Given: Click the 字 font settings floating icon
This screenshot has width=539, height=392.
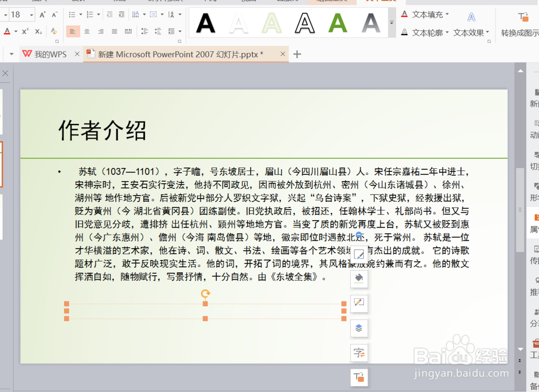Looking at the screenshot, I should click(359, 353).
